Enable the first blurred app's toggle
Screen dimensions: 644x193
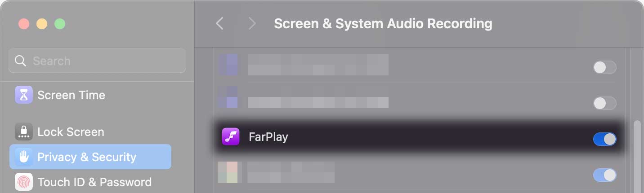click(x=604, y=68)
